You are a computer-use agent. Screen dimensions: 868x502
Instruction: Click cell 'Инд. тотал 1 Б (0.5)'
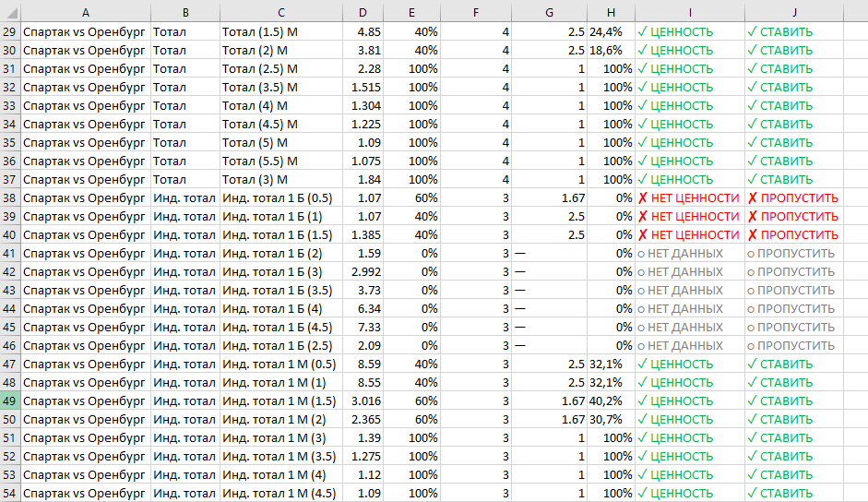coord(278,197)
